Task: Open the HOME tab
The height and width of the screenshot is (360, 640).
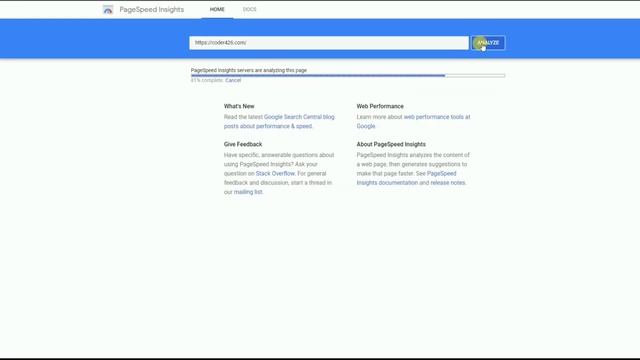Action: [217, 9]
